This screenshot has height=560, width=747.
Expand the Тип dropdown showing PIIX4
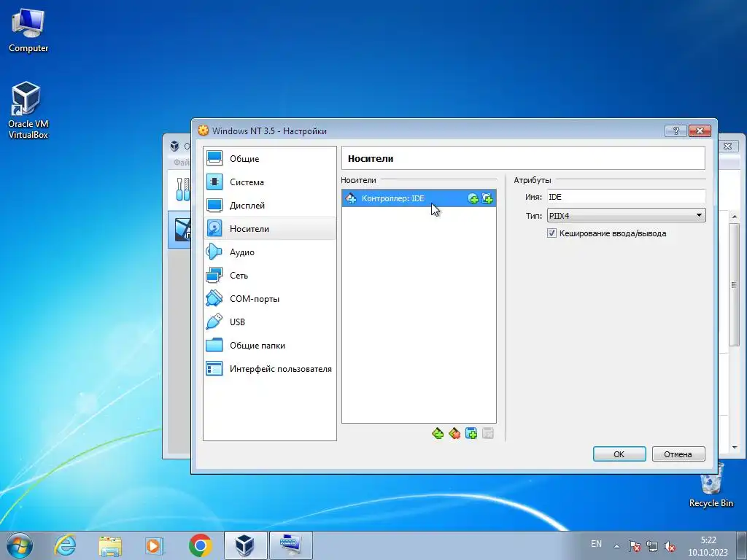point(626,215)
